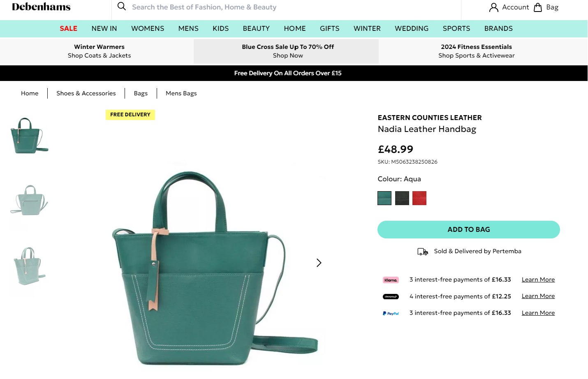Choose the black colour swatch
Screen dimensions: 588x379
click(402, 198)
